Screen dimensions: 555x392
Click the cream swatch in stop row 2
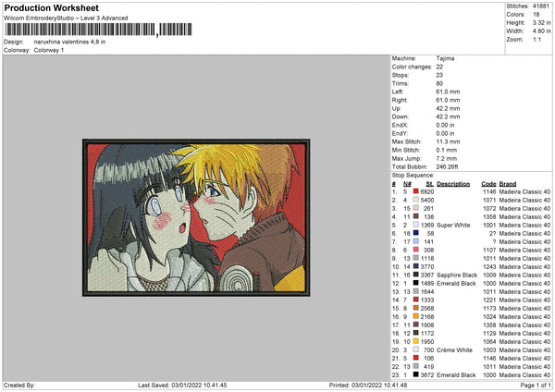click(416, 200)
